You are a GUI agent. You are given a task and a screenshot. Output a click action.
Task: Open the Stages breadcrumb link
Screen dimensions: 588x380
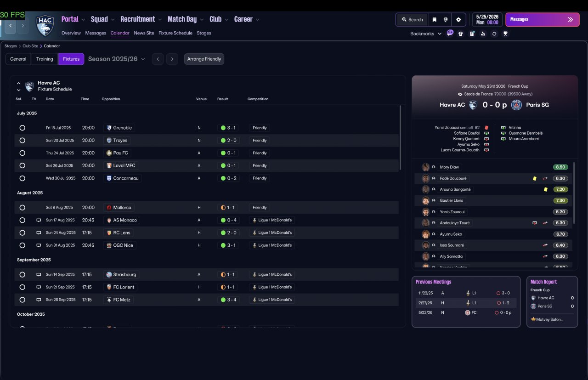click(11, 46)
